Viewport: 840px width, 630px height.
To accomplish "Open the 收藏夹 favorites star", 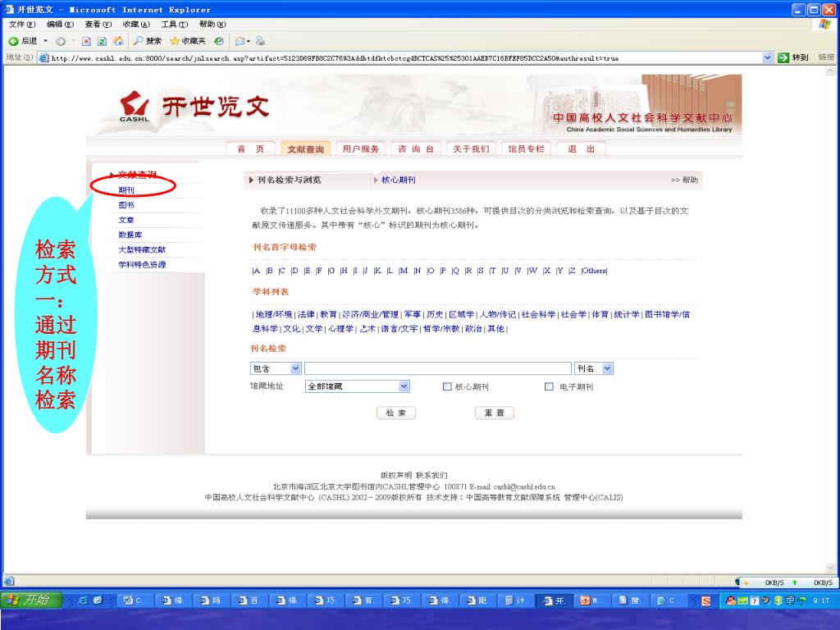I will tap(188, 41).
